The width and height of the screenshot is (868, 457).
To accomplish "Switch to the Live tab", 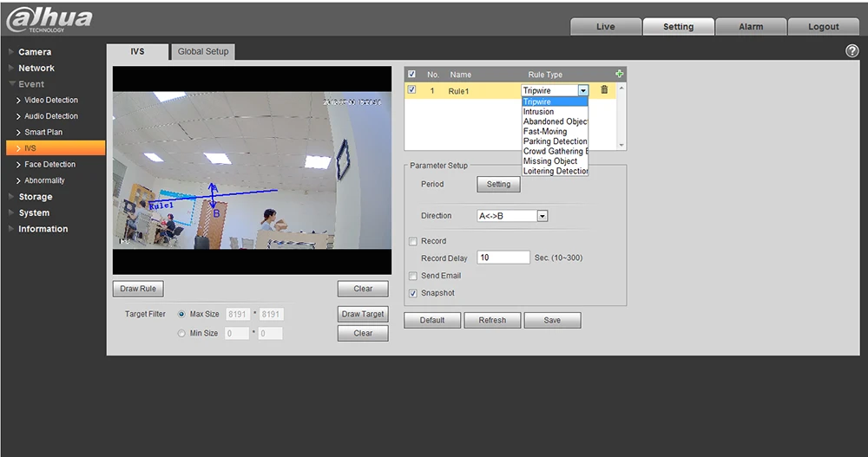I will click(x=606, y=27).
